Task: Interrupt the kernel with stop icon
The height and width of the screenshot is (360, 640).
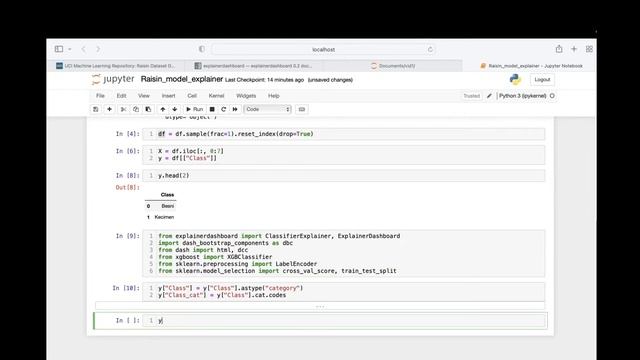Action: pos(212,109)
